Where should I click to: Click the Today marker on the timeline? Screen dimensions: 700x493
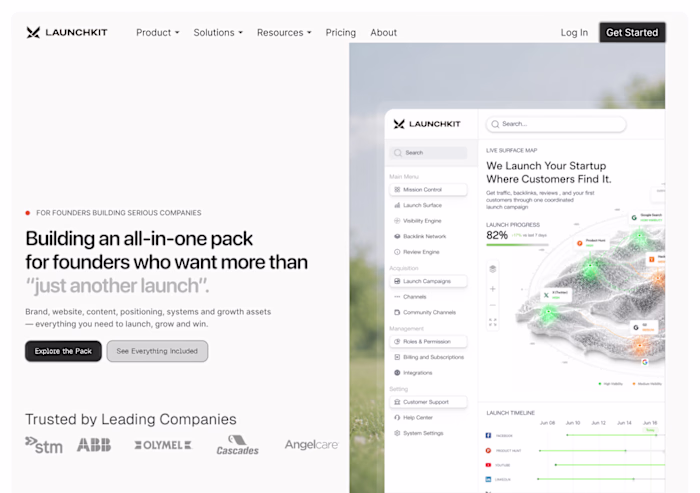click(650, 430)
